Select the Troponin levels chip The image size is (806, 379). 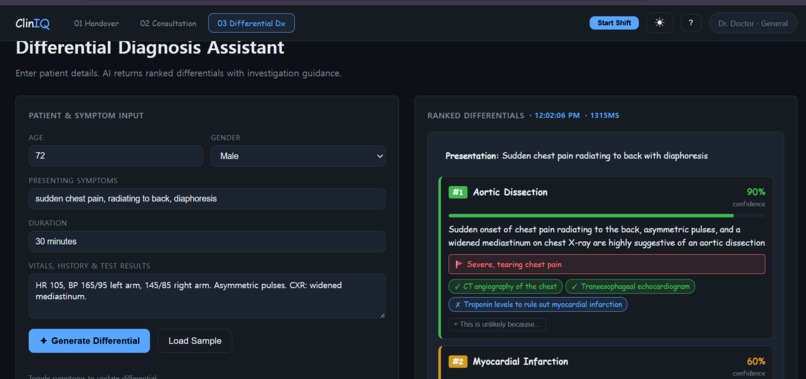pyautogui.click(x=538, y=304)
